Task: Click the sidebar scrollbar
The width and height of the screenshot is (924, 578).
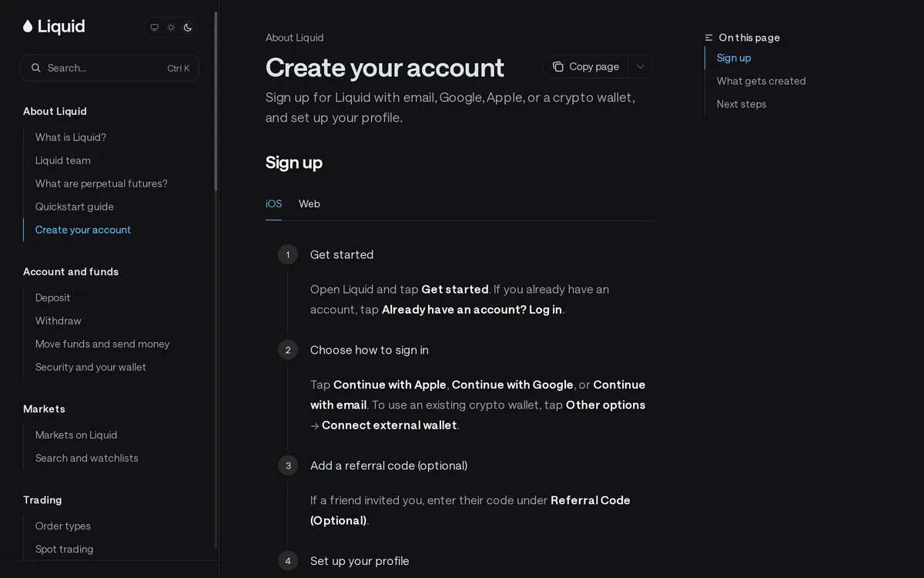Action: [216, 100]
